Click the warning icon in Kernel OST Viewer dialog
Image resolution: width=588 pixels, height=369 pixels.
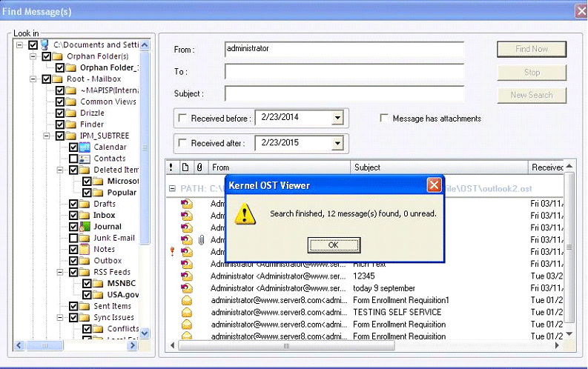[245, 214]
